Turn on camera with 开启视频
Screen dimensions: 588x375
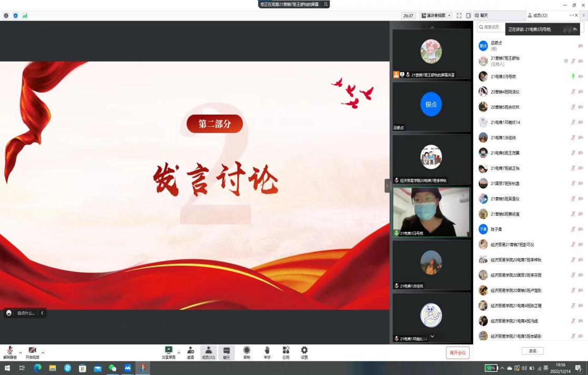(x=32, y=351)
